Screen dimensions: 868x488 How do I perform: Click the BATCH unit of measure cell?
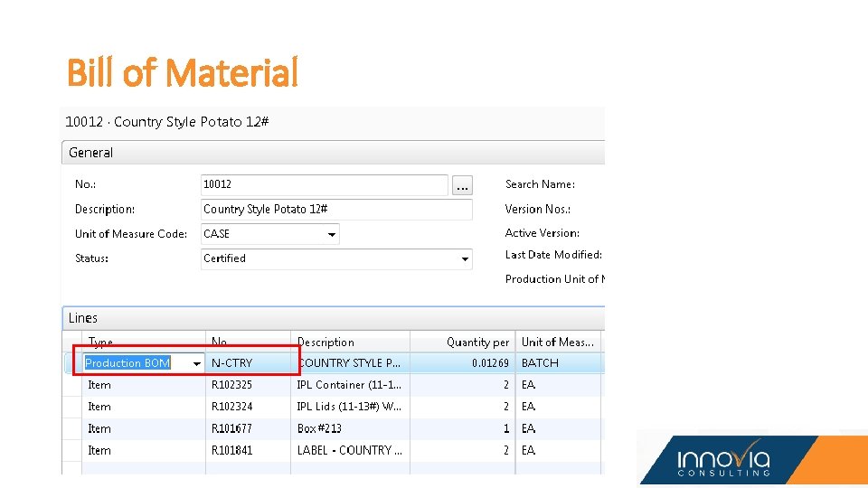click(558, 363)
